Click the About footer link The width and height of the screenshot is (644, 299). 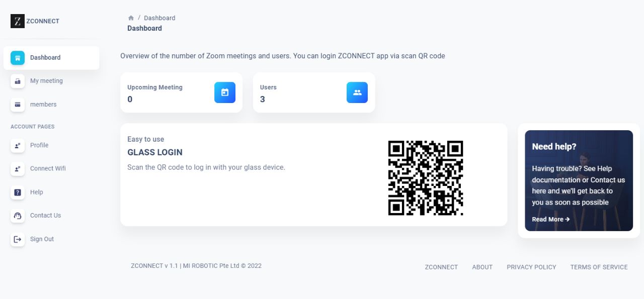tap(482, 267)
